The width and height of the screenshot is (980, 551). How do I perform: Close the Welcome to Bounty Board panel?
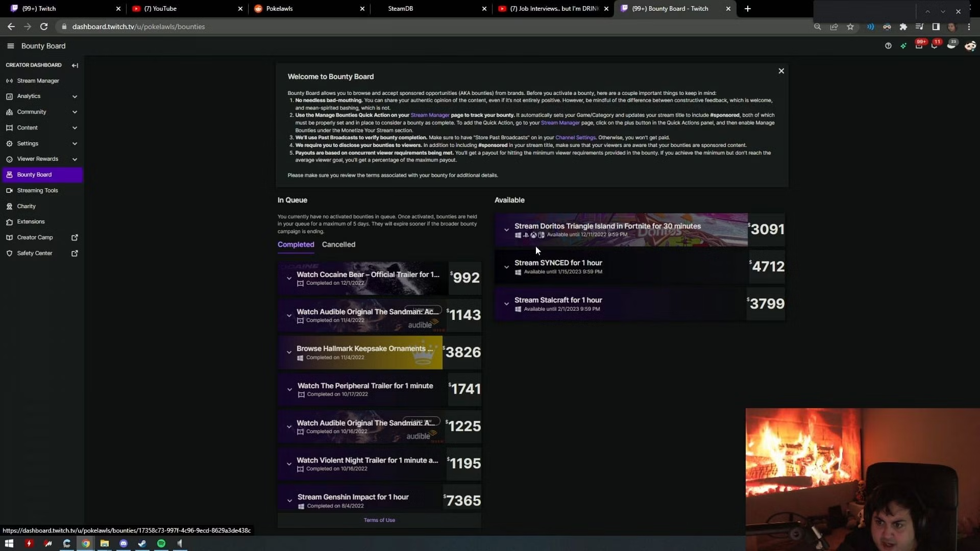(x=781, y=71)
